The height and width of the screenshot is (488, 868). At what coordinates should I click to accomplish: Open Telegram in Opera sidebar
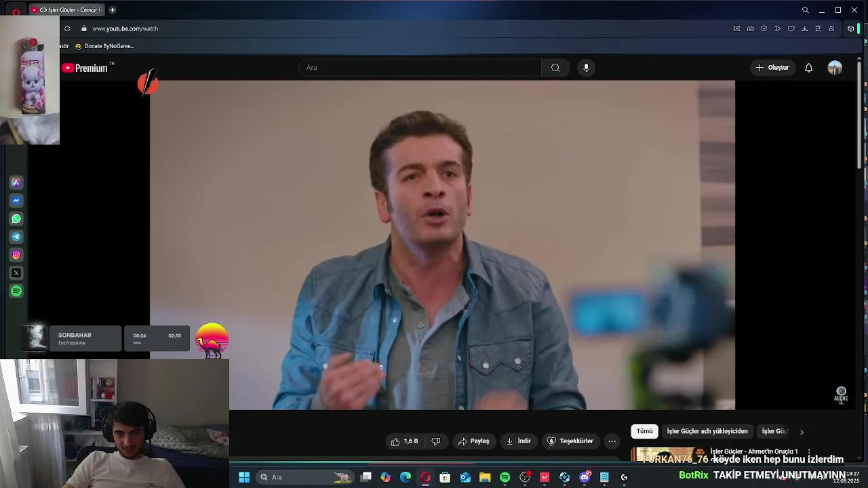16,237
